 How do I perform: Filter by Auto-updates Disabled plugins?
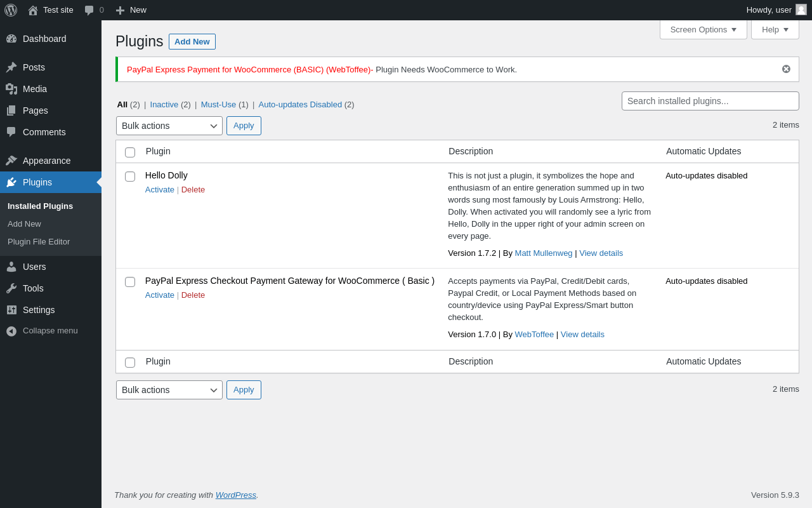pos(300,105)
